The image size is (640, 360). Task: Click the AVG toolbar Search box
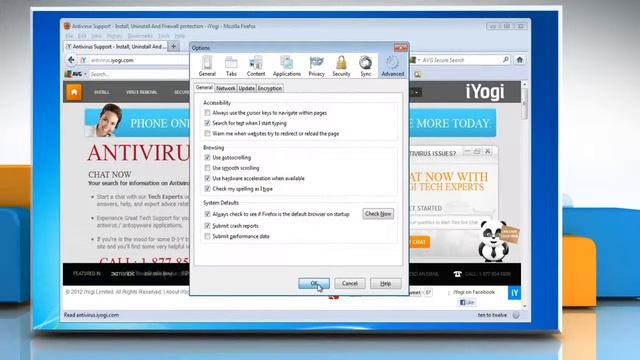click(x=139, y=74)
